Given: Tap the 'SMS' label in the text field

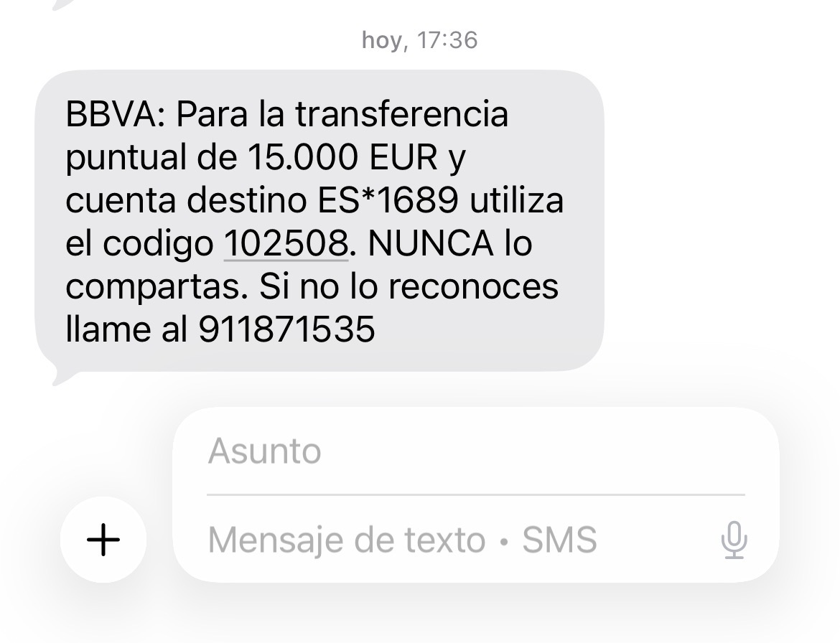Looking at the screenshot, I should pyautogui.click(x=559, y=540).
